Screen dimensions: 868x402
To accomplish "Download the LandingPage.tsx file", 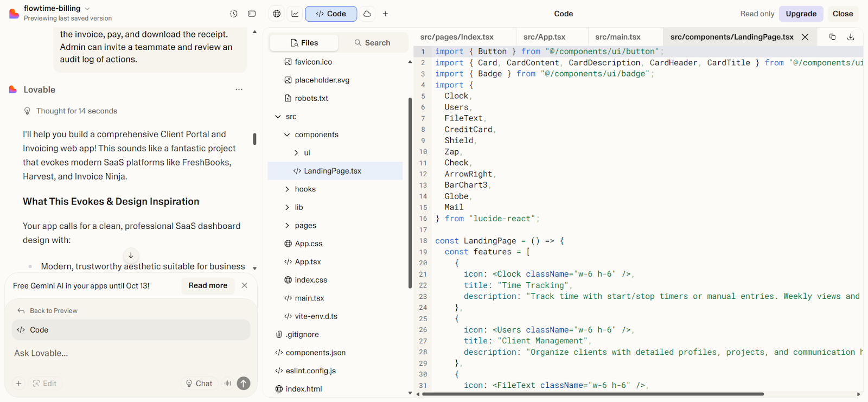I will pyautogui.click(x=851, y=37).
